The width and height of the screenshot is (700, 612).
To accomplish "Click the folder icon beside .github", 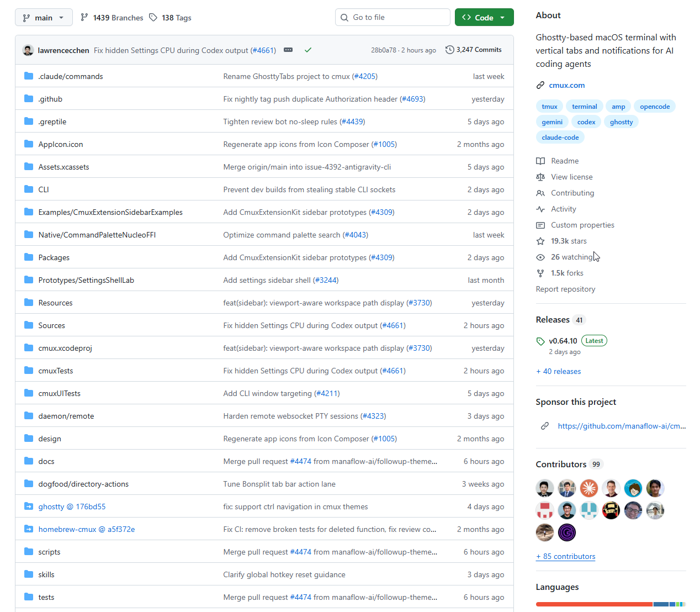I will [29, 98].
